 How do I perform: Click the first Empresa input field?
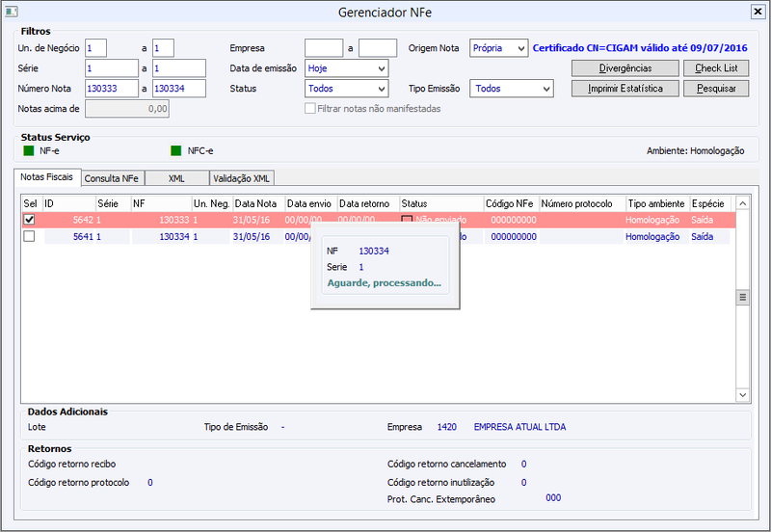pos(324,48)
